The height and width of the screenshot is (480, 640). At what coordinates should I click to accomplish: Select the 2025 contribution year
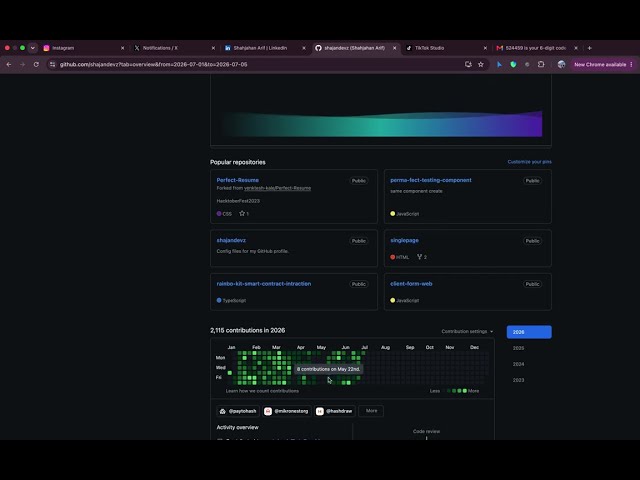coord(518,348)
